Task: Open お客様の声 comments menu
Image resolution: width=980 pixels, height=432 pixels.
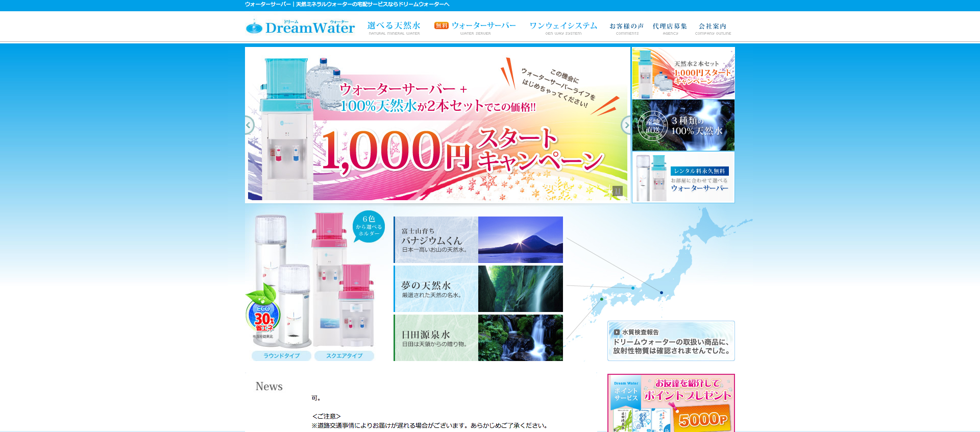Action: [x=627, y=28]
